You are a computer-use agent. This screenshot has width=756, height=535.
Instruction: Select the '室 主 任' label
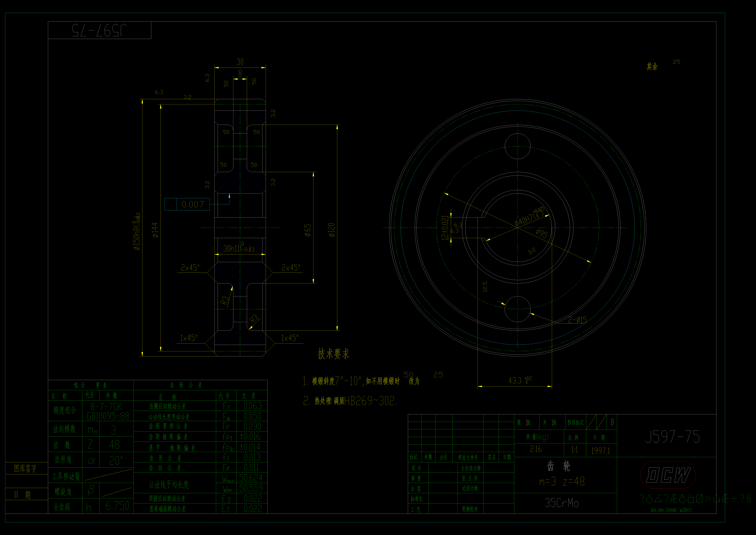point(470,478)
